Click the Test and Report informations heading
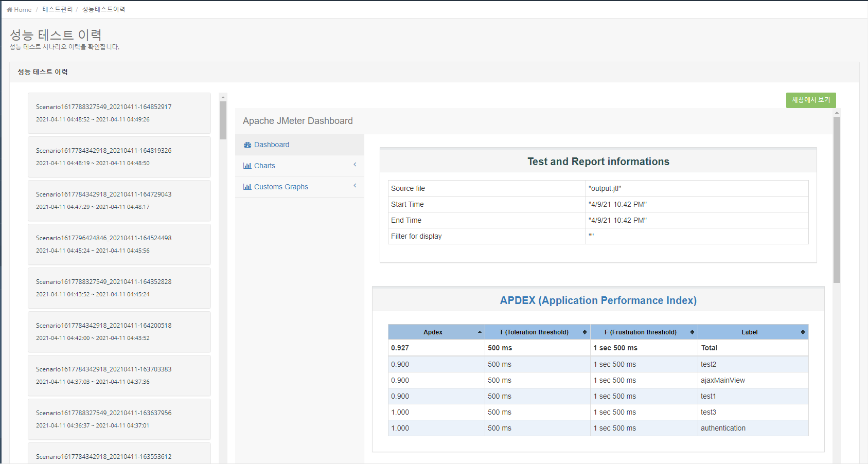Screen dimensions: 868x464 coord(598,162)
